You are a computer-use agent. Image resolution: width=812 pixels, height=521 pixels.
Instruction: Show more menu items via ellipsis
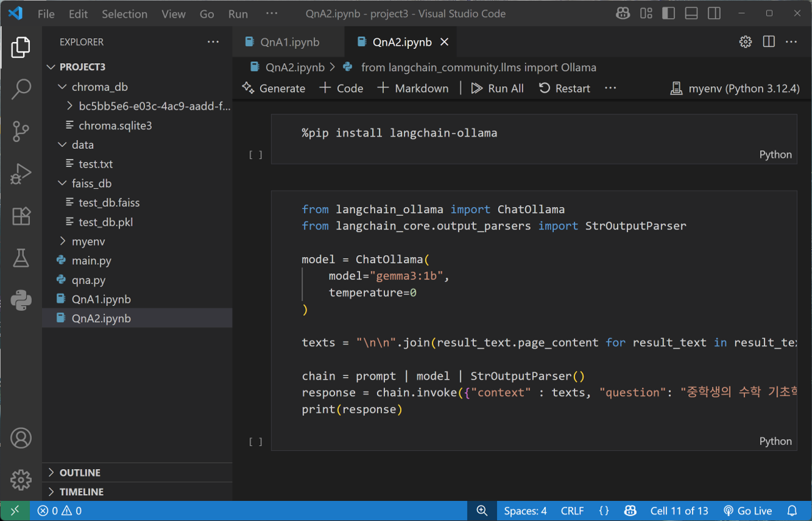pos(271,14)
